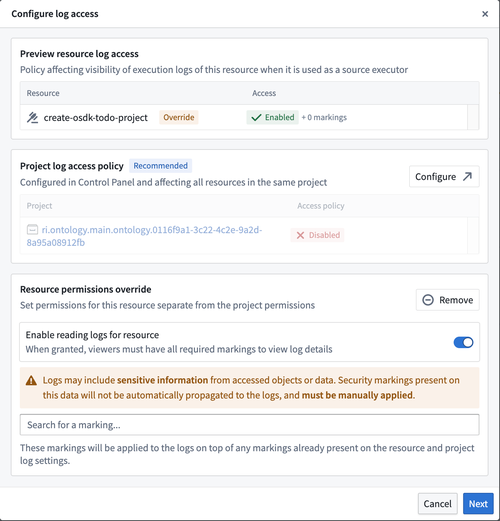This screenshot has width=500, height=521.
Task: Click the project icon beside ontology link
Action: pos(32,230)
